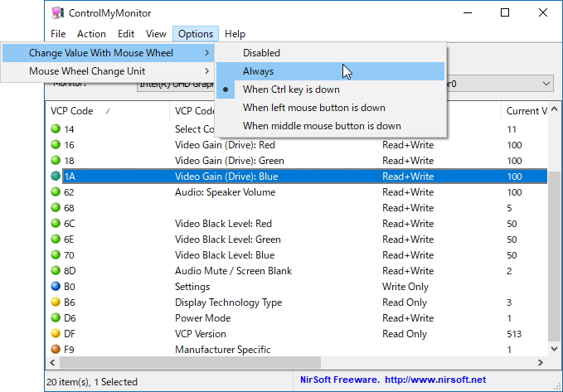The height and width of the screenshot is (392, 563).
Task: Click the 20 item(s), 1 Selected status text
Action: [92, 381]
